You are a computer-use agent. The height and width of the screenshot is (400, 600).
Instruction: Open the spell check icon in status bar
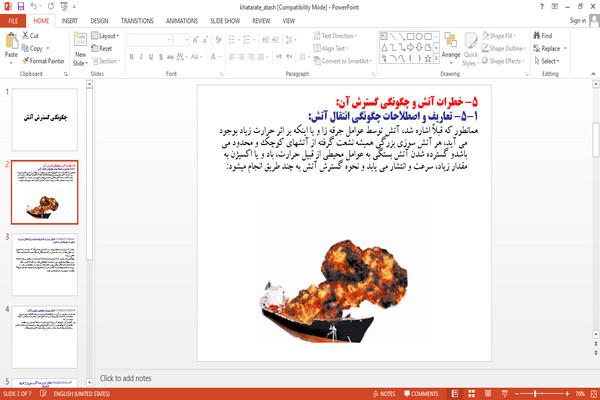(43, 393)
